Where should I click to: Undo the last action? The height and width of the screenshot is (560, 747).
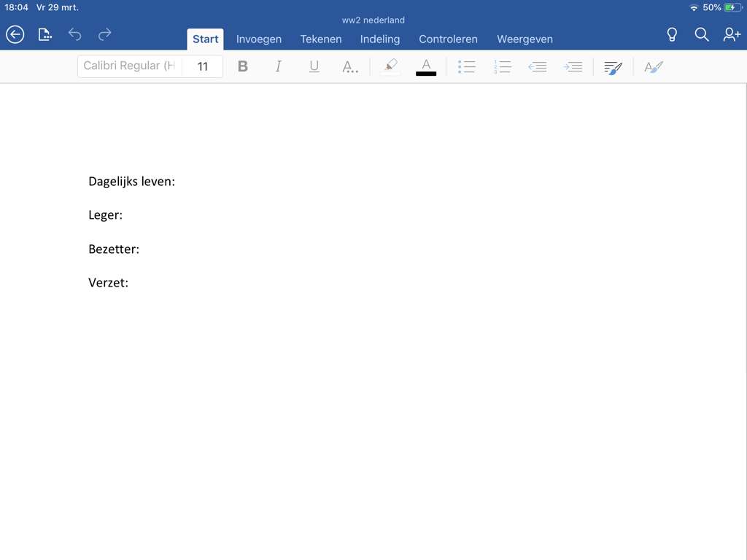(74, 34)
